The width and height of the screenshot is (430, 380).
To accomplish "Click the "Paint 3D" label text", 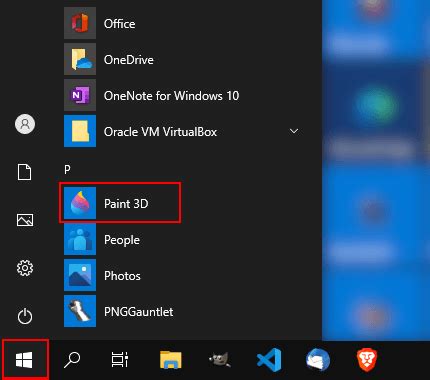I will [126, 203].
